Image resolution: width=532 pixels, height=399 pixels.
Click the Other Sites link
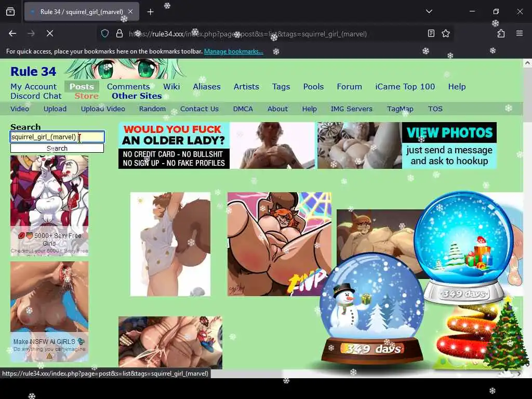pyautogui.click(x=137, y=96)
